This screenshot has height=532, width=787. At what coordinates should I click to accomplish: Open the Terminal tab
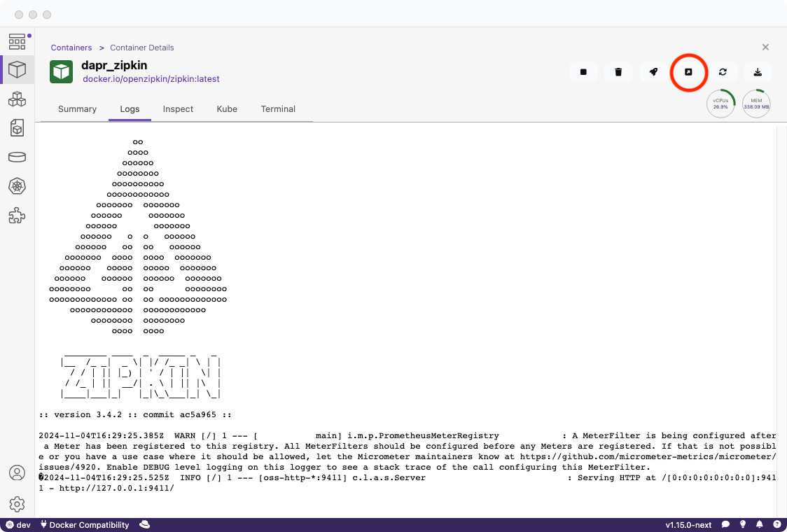(278, 109)
